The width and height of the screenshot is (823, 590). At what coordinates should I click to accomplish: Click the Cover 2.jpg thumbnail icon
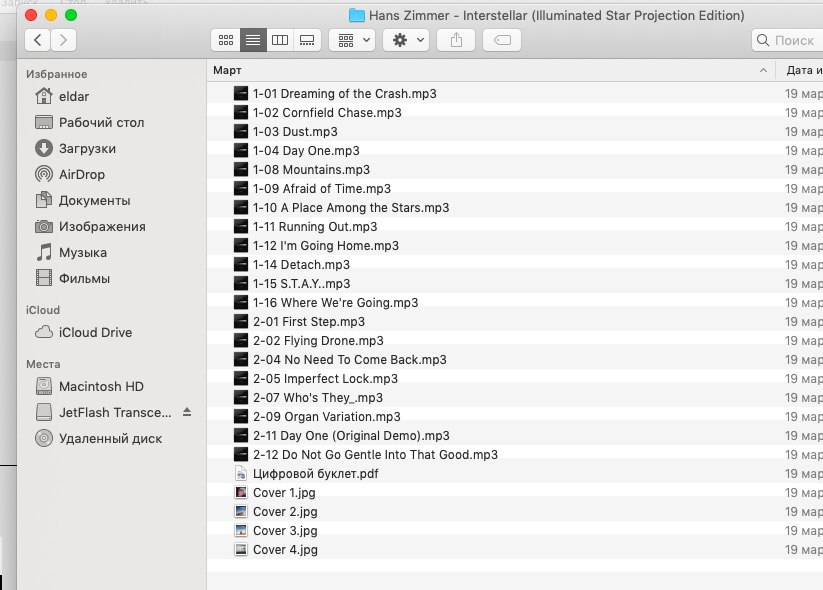coord(241,511)
